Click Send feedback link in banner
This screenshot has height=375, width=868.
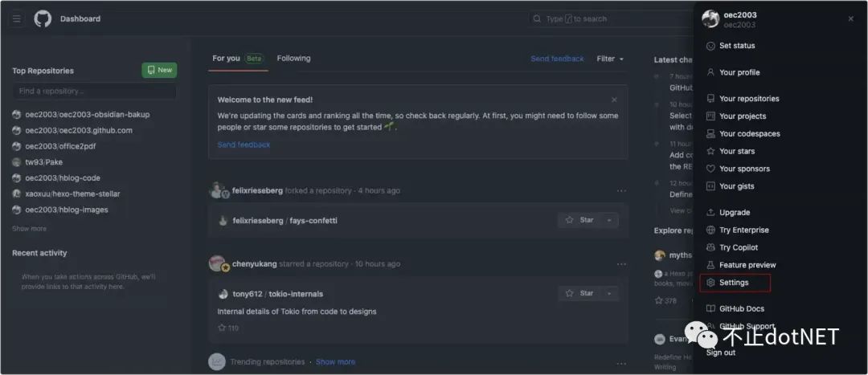coord(244,145)
